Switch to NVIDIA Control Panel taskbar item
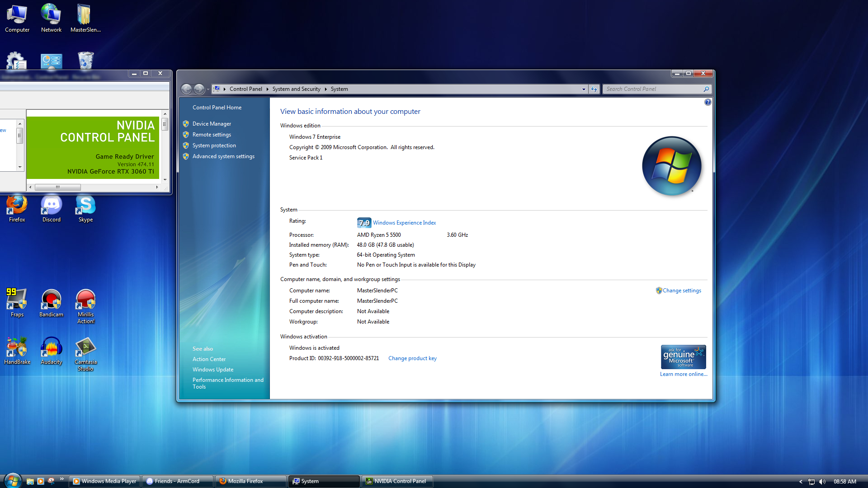868x488 pixels. point(397,481)
